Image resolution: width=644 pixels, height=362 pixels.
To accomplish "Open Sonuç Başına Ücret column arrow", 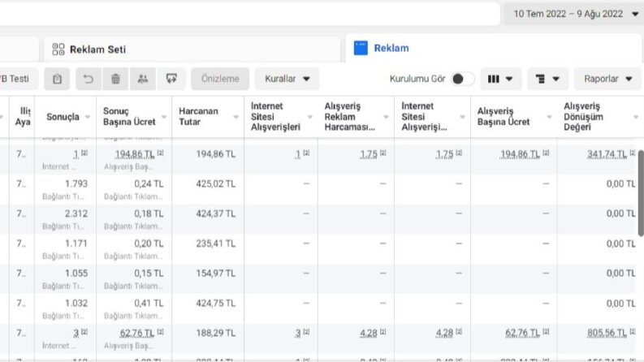I will tap(164, 117).
